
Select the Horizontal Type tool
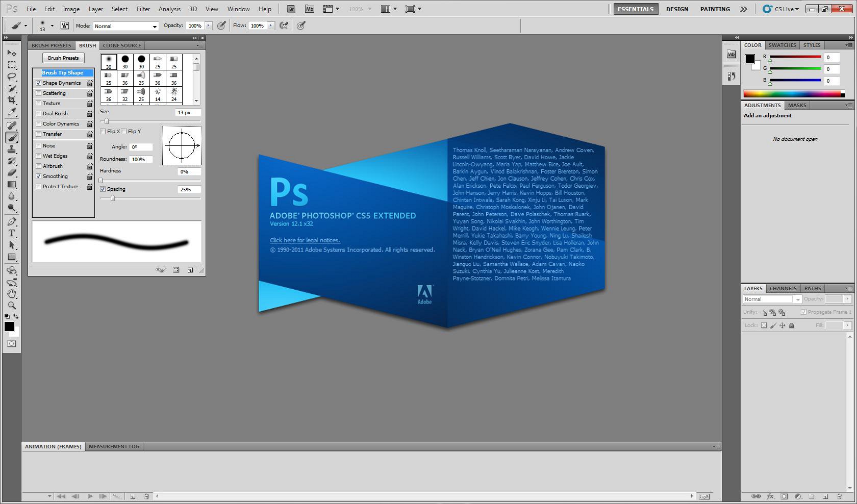(x=12, y=233)
